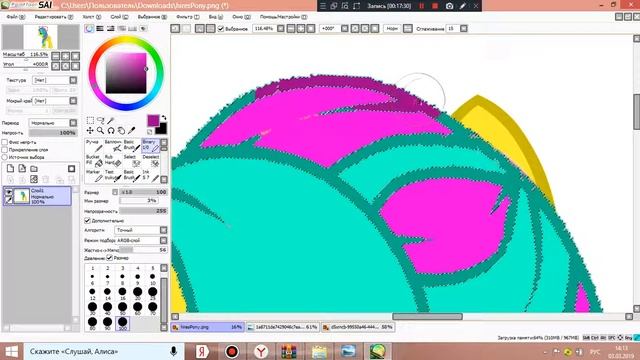Click the canvas horizontal scrollbar
Screen dimensions: 640x360
point(427,317)
